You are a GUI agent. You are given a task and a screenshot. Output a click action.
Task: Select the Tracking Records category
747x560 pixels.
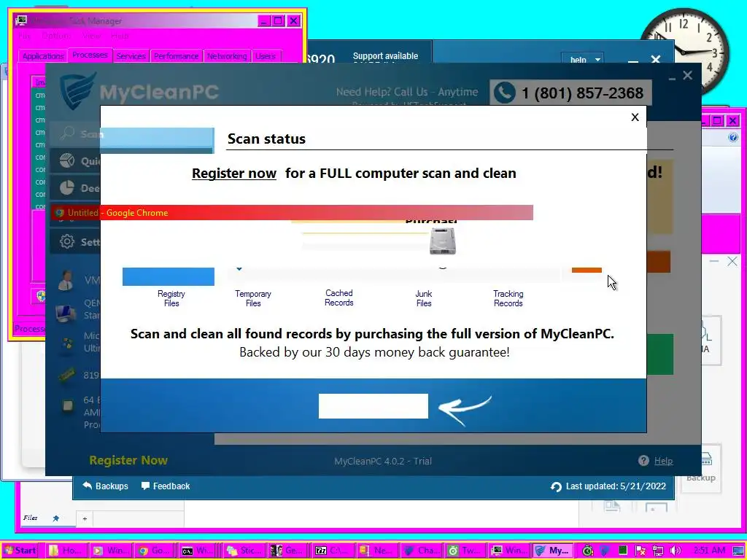pyautogui.click(x=508, y=298)
